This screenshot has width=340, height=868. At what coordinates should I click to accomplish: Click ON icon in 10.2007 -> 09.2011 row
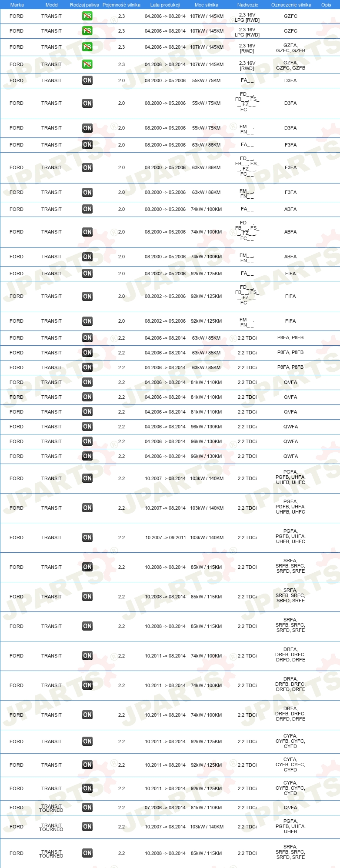(87, 537)
